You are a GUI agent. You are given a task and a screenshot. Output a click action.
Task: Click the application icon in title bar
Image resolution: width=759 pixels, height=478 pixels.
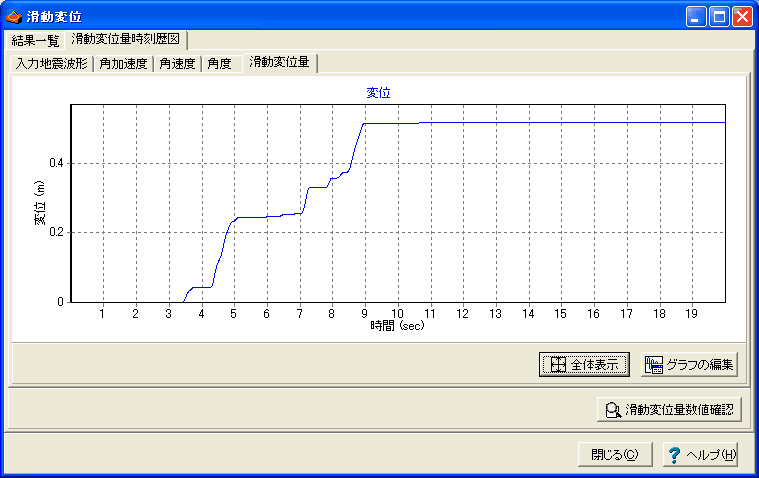coord(14,16)
